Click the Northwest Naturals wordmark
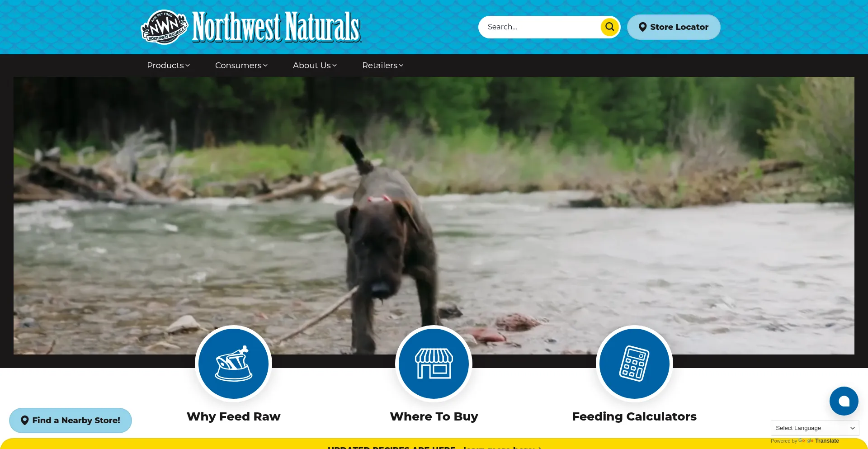 pos(277,27)
